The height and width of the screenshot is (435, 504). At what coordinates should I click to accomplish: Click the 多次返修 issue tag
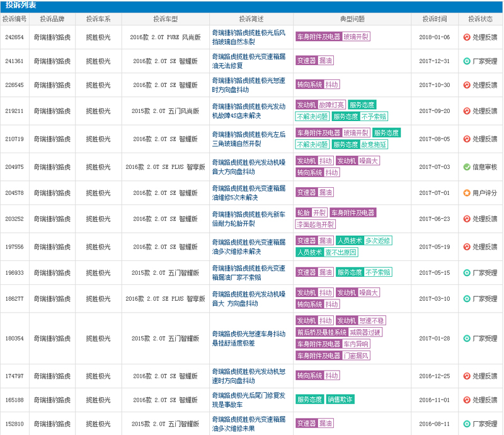point(377,241)
